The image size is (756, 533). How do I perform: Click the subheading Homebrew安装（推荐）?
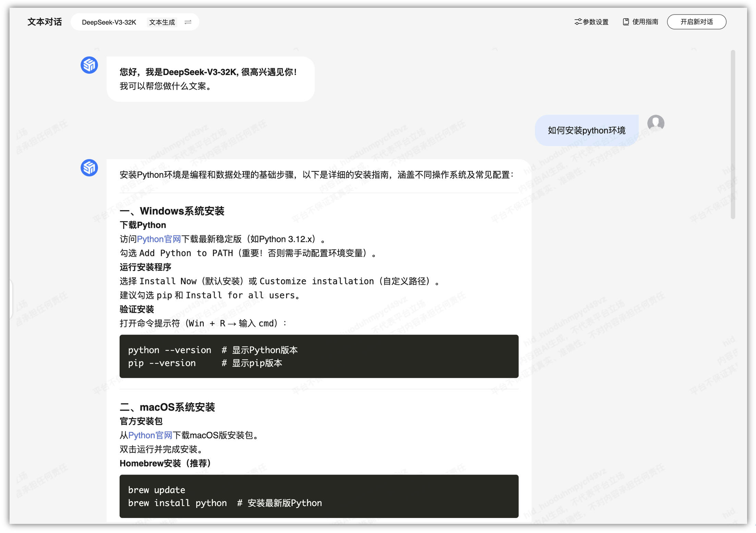[x=165, y=463]
